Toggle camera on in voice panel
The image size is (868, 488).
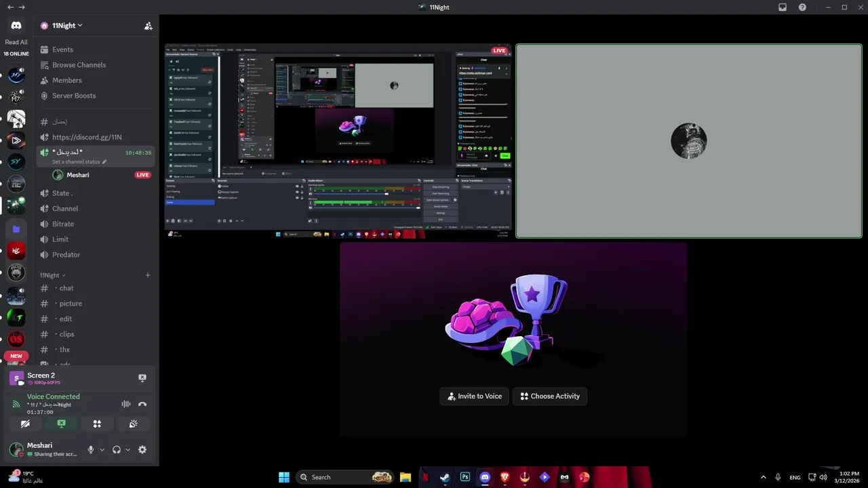tap(25, 424)
